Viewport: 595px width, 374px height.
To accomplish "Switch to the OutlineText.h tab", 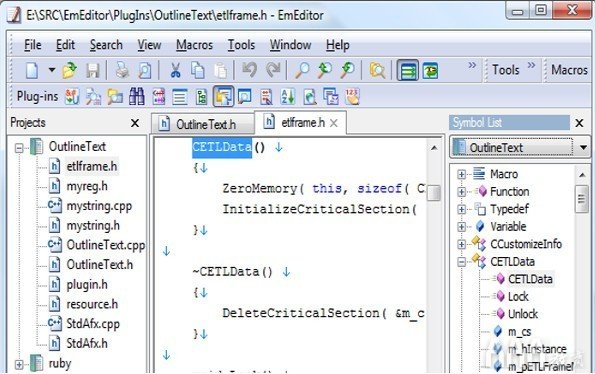I will 202,124.
